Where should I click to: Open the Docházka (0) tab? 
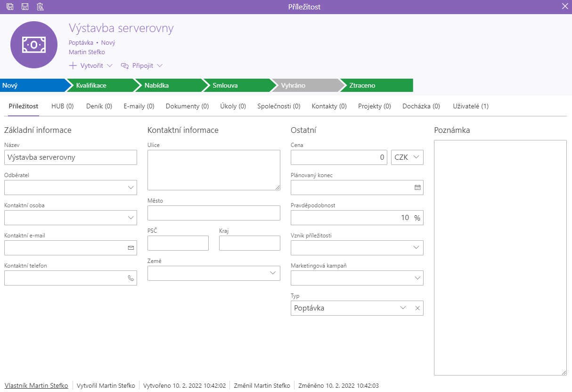[x=421, y=106]
